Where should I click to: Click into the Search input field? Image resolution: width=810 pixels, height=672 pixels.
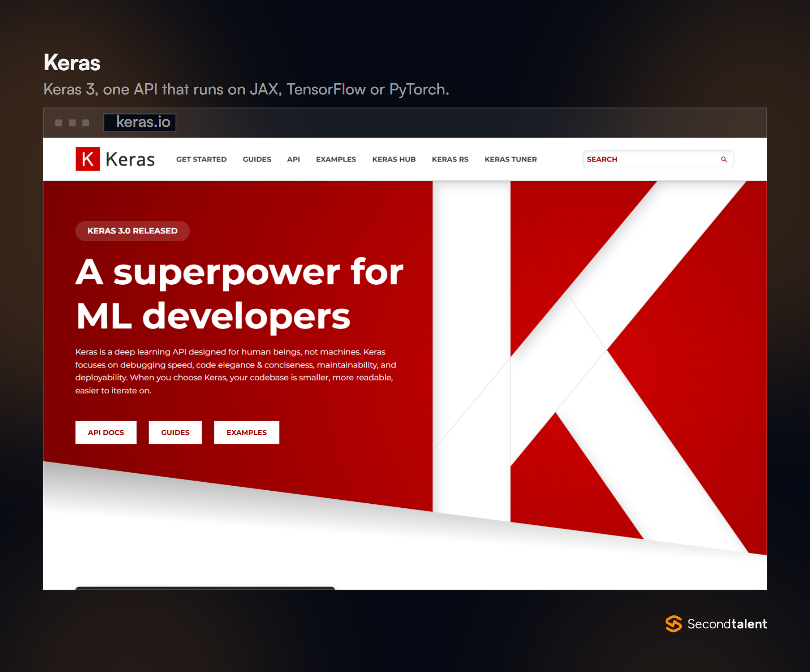[x=658, y=159]
